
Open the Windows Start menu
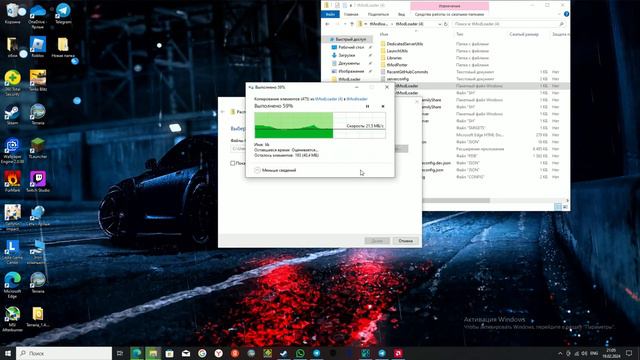pyautogui.click(x=7, y=353)
